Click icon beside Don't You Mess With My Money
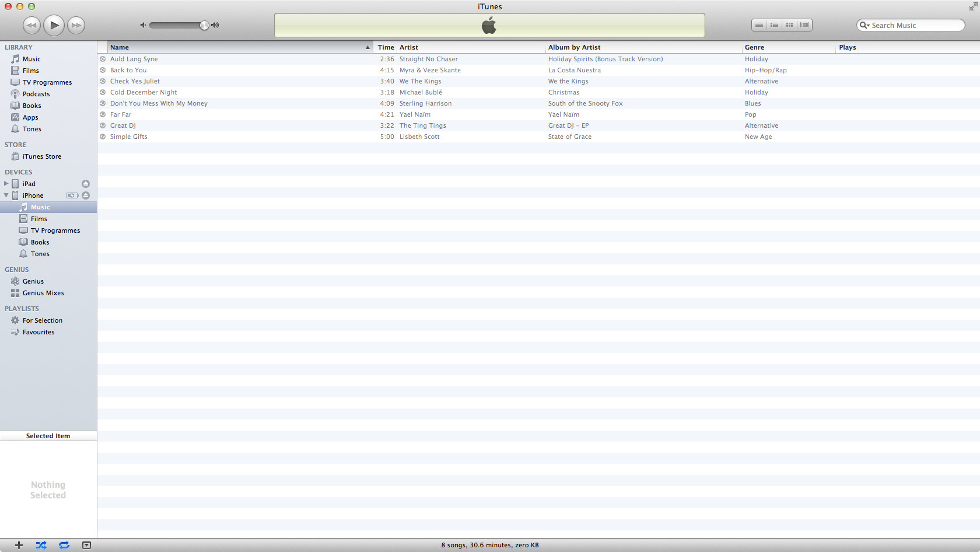The image size is (980, 552). [103, 103]
